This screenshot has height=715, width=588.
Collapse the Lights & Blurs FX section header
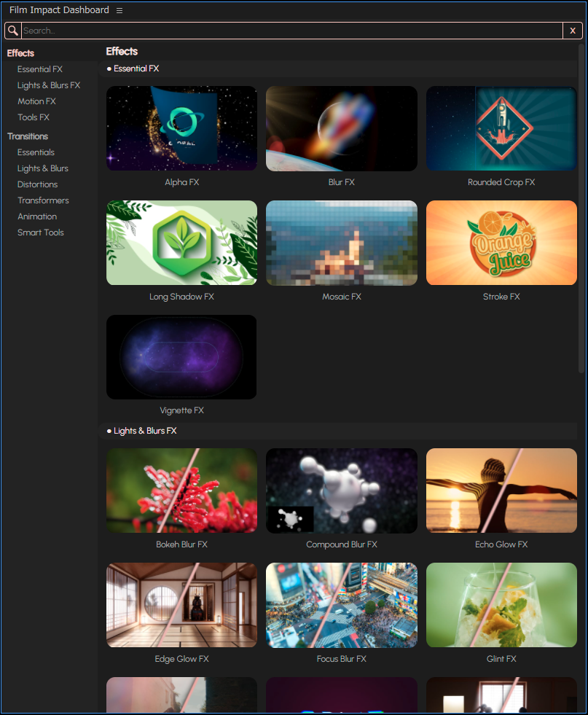(338, 431)
